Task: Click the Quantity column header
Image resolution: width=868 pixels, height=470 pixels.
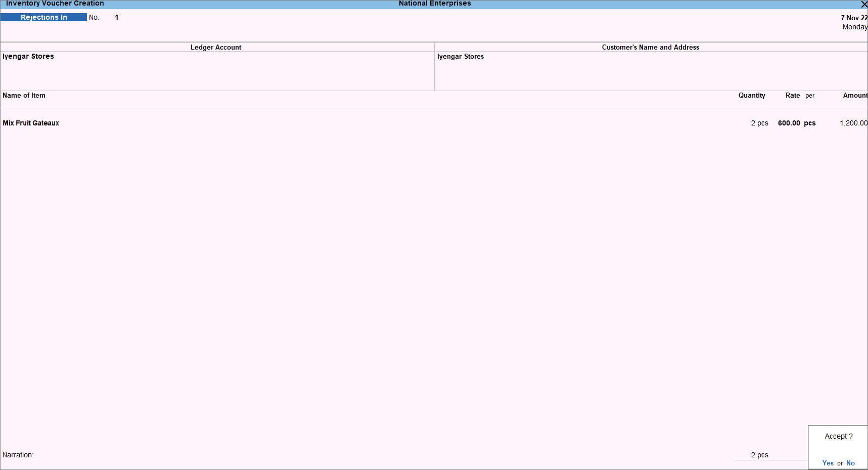Action: (x=752, y=95)
